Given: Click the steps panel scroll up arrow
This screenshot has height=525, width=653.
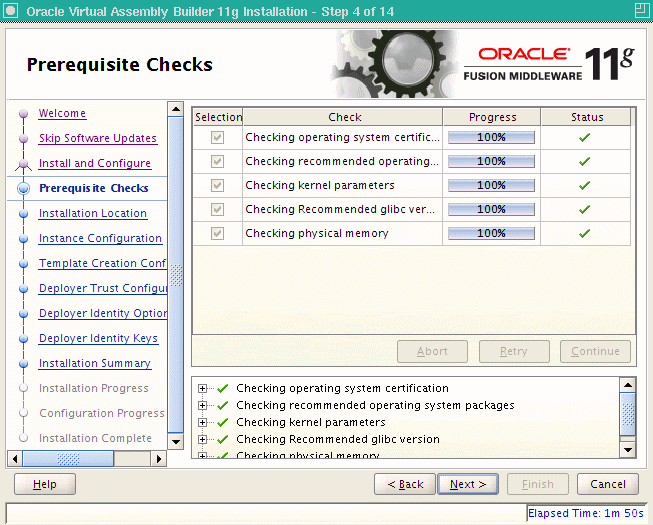Looking at the screenshot, I should click(x=175, y=109).
